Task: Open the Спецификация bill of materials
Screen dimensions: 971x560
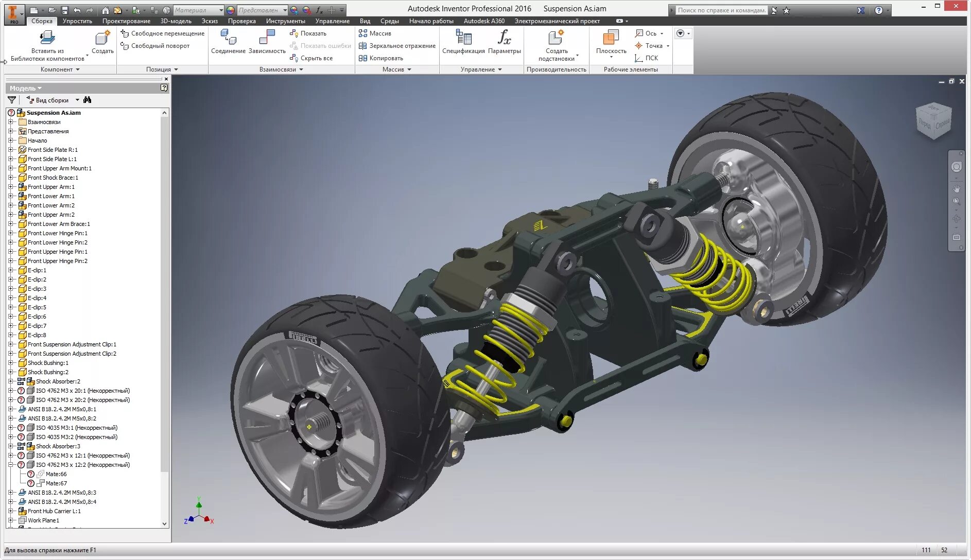Action: [463, 42]
